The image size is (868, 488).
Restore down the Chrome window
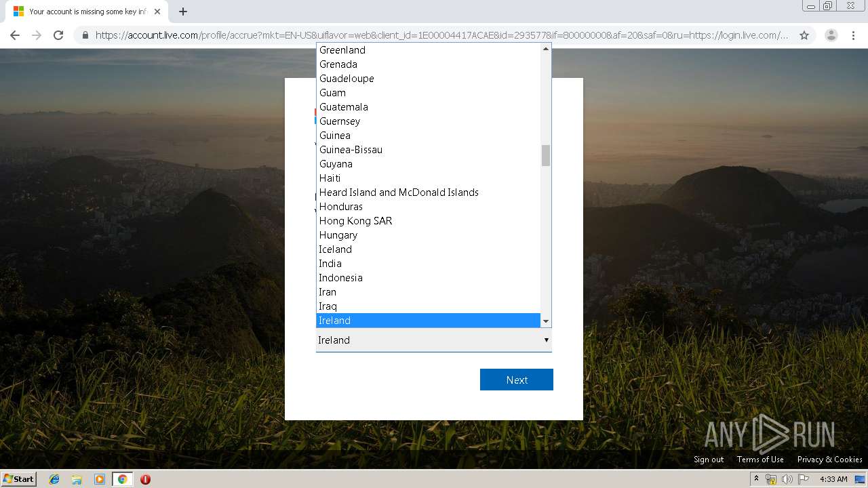coord(828,6)
